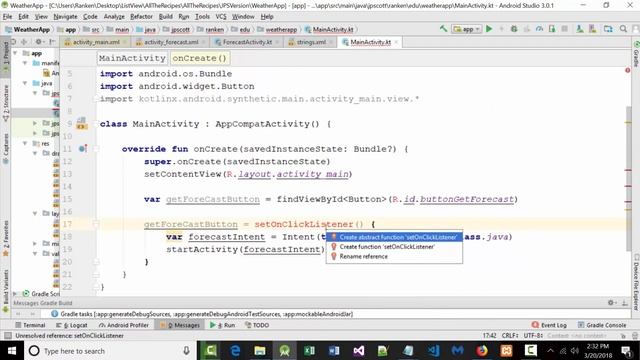This screenshot has height=360, width=640.
Task: Open the Event Log
Action: (x=549, y=325)
